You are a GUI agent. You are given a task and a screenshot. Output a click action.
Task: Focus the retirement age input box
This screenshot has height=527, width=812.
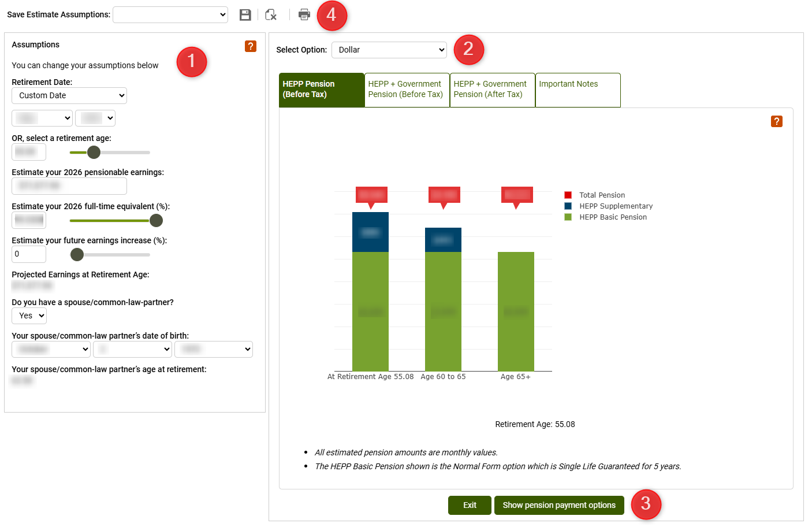pyautogui.click(x=29, y=153)
